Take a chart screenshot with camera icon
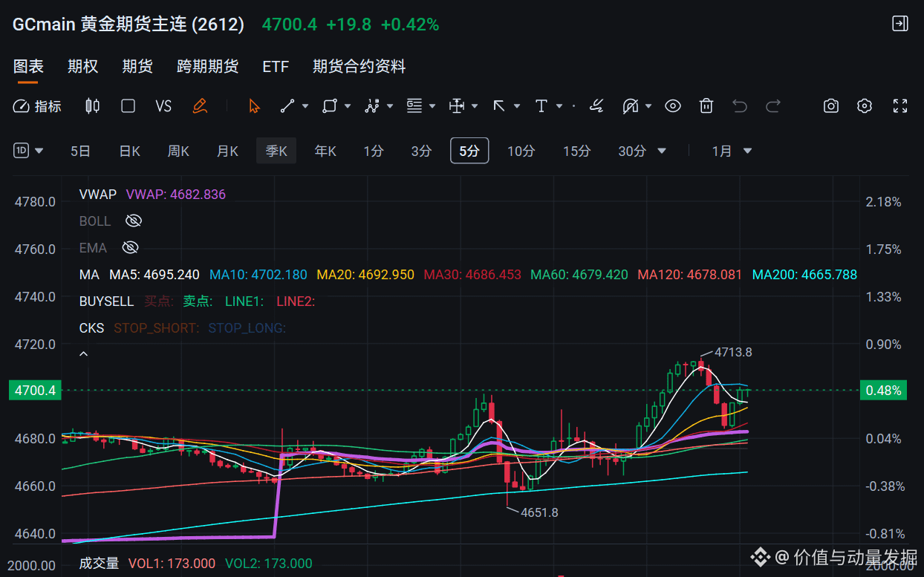This screenshot has width=924, height=577. (x=831, y=106)
